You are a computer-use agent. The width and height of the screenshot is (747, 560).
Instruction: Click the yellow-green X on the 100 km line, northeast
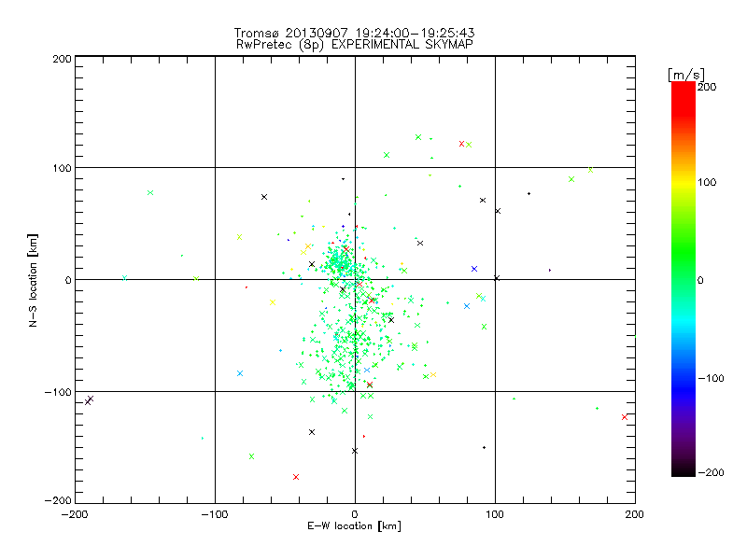coord(591,170)
